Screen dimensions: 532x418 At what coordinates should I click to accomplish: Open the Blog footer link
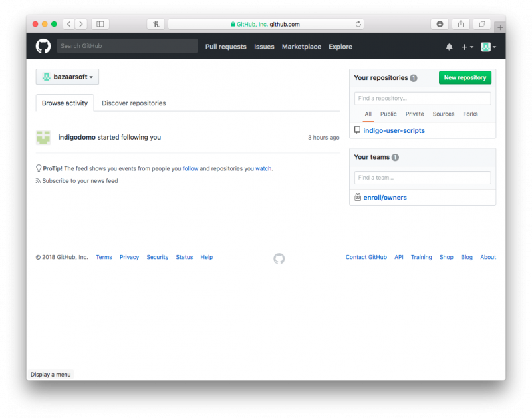pos(467,257)
